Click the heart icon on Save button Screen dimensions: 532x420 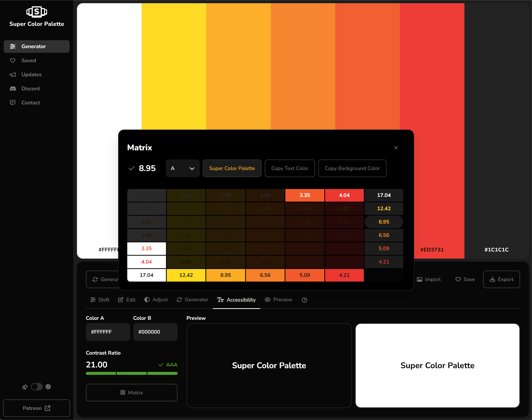coord(458,279)
